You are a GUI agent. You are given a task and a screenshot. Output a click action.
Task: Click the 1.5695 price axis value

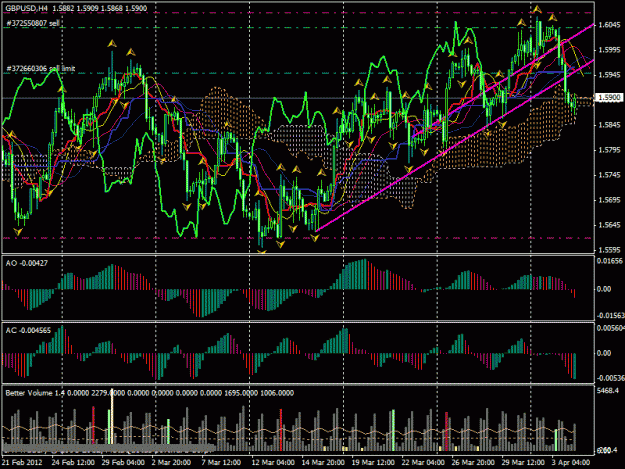[x=609, y=200]
